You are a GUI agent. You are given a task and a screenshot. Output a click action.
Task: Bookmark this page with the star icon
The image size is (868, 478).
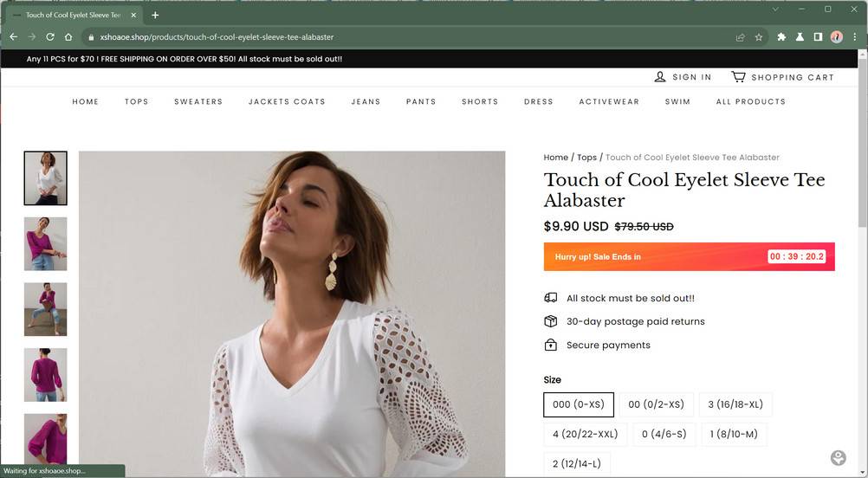point(759,37)
